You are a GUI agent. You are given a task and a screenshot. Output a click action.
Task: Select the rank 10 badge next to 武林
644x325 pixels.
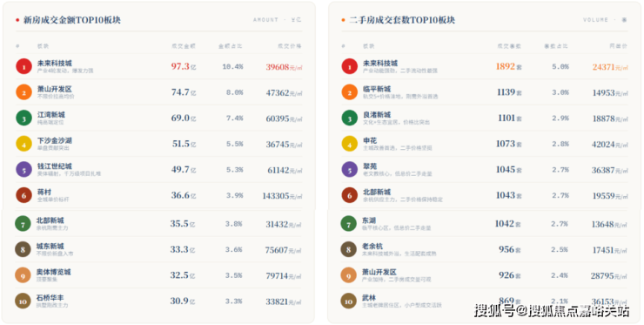(349, 301)
